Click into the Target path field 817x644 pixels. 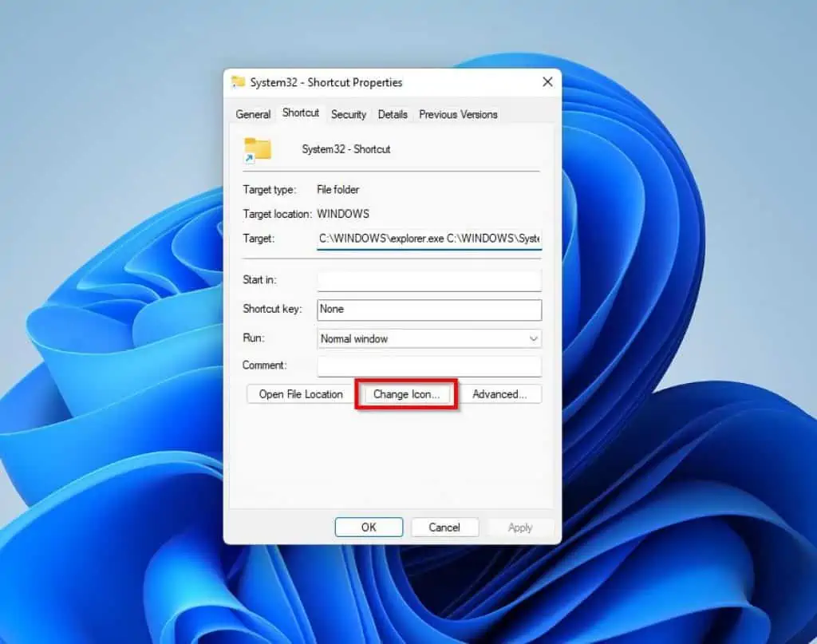coord(429,239)
